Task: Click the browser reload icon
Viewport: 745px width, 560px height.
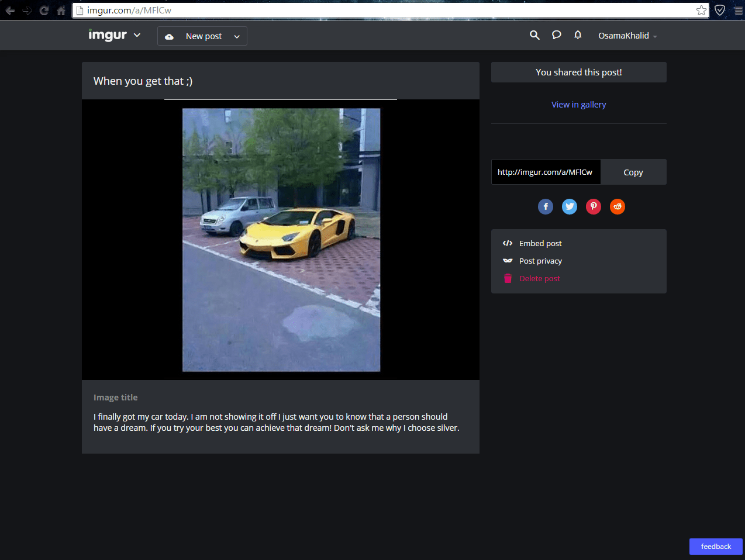Action: 44,11
